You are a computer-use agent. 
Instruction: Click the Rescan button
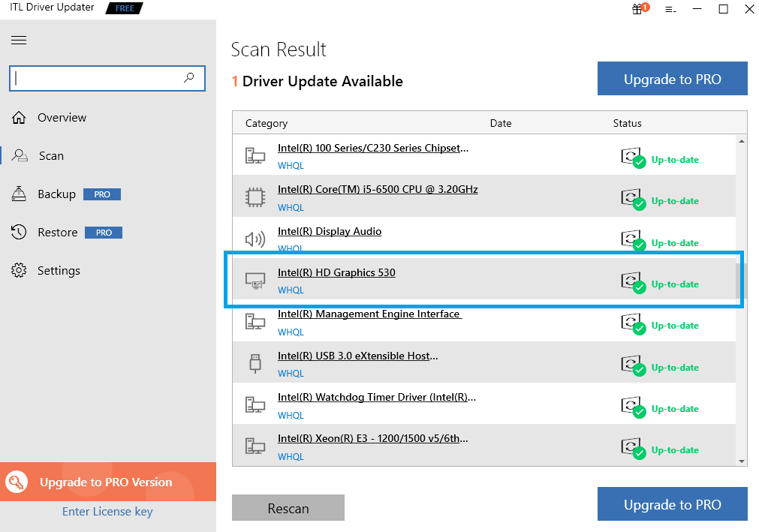[288, 508]
